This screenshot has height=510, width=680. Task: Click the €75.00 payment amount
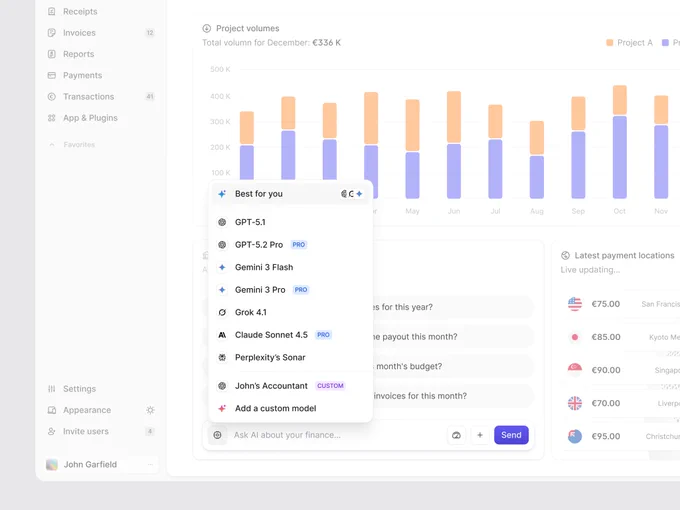coord(605,304)
